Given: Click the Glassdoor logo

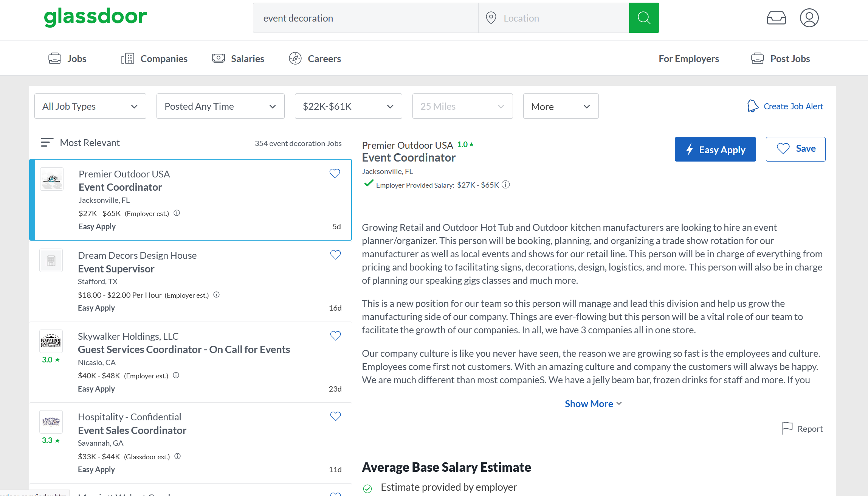Looking at the screenshot, I should click(x=95, y=17).
